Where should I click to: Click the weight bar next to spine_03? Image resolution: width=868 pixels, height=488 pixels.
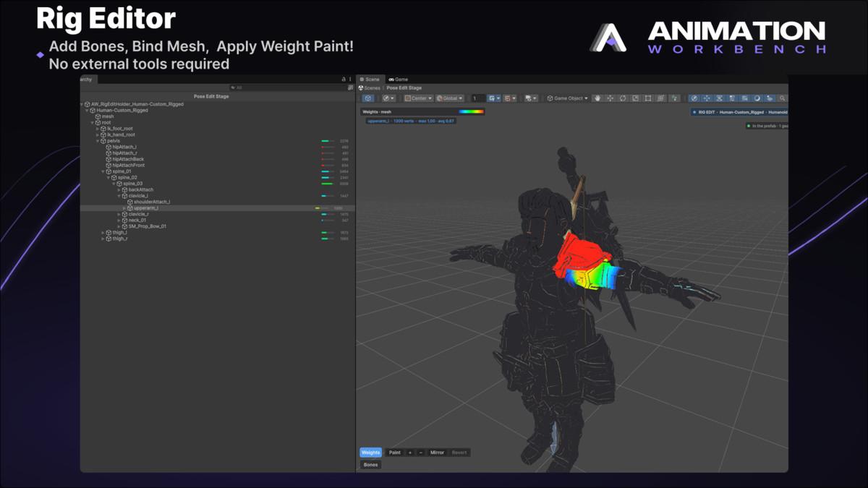click(x=327, y=184)
